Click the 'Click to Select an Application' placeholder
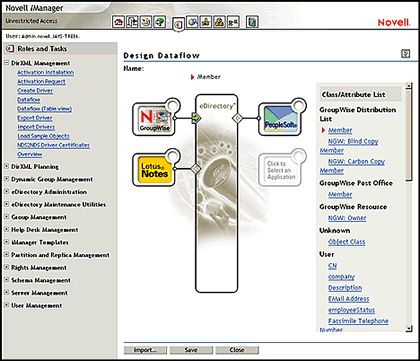This screenshot has width=420, height=361. 280,169
